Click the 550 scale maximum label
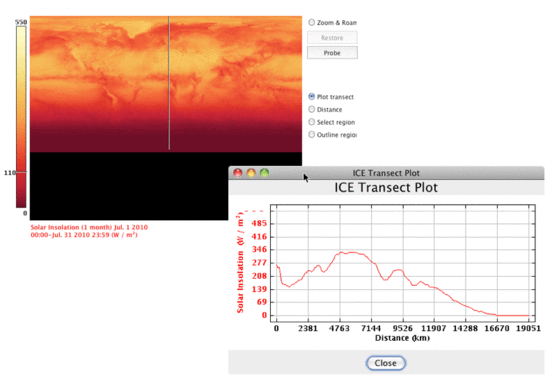Image resolution: width=550 pixels, height=384 pixels. click(21, 22)
